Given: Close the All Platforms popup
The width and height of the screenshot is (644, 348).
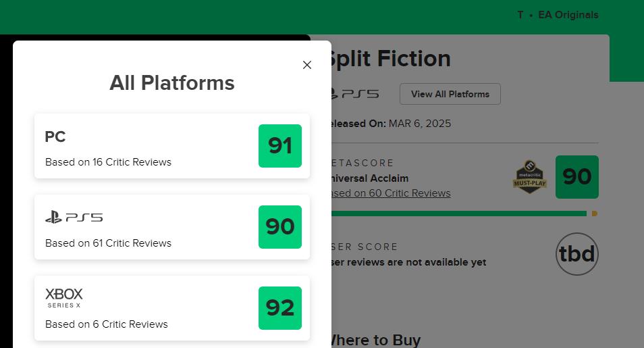Looking at the screenshot, I should [307, 65].
